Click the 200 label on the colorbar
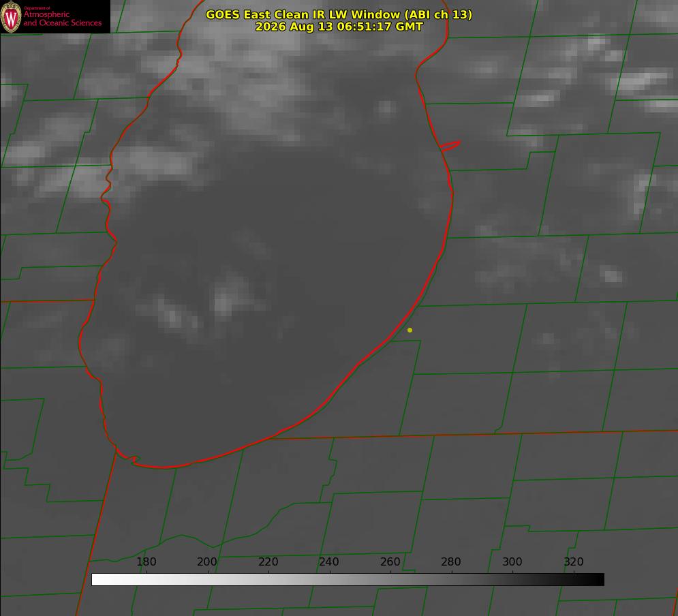 [207, 561]
